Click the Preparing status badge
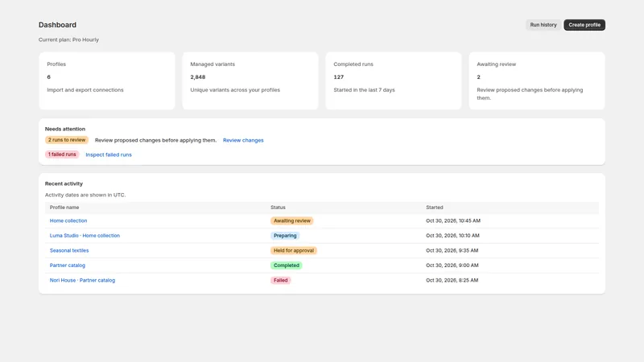The width and height of the screenshot is (644, 362). tap(285, 236)
